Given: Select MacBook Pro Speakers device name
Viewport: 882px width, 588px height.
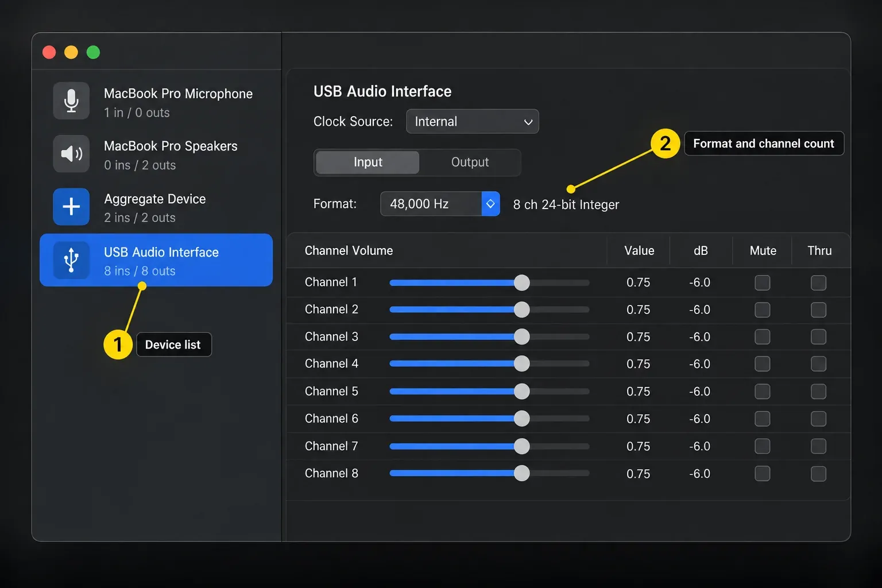Looking at the screenshot, I should coord(171,146).
